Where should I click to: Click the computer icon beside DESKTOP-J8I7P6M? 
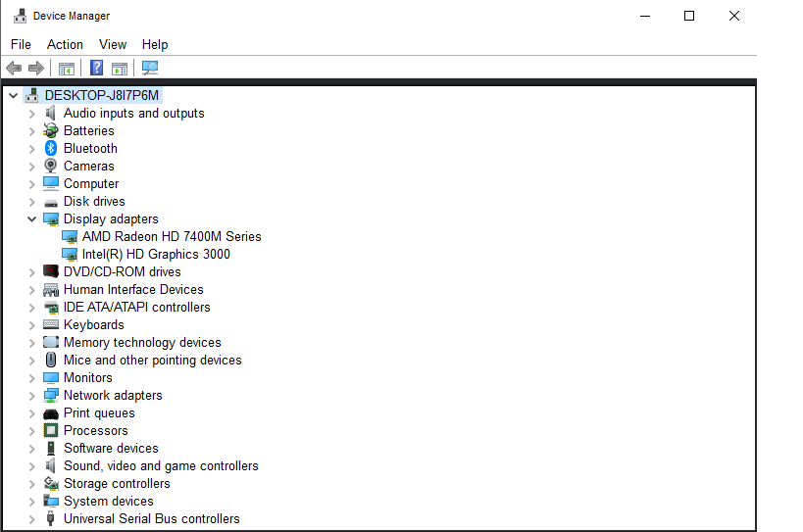pos(32,95)
